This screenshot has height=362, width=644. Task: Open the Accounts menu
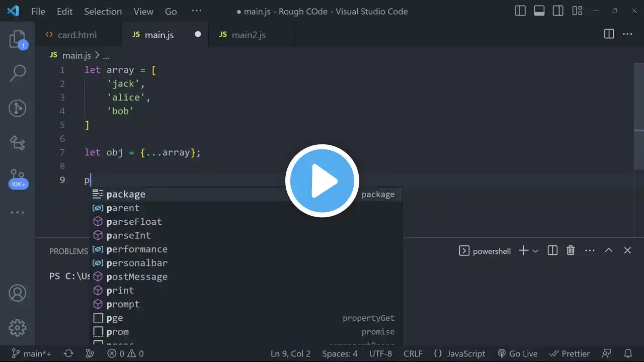[18, 293]
